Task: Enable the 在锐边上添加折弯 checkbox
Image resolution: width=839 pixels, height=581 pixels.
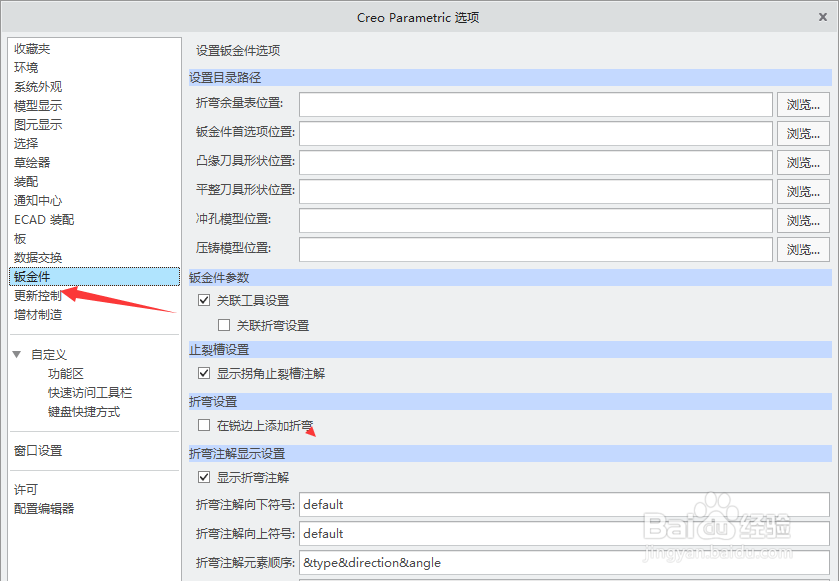Action: pyautogui.click(x=204, y=425)
